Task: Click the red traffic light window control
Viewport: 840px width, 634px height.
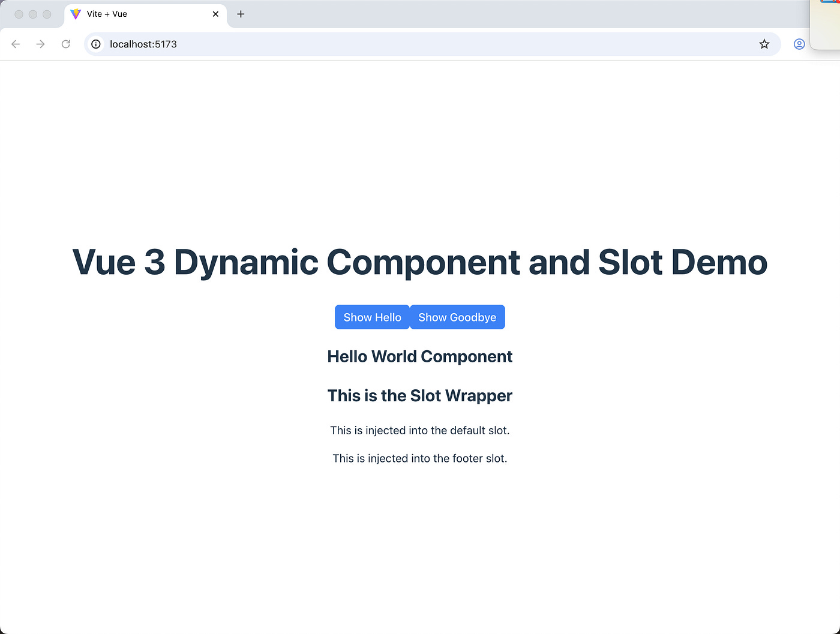Action: click(x=19, y=14)
